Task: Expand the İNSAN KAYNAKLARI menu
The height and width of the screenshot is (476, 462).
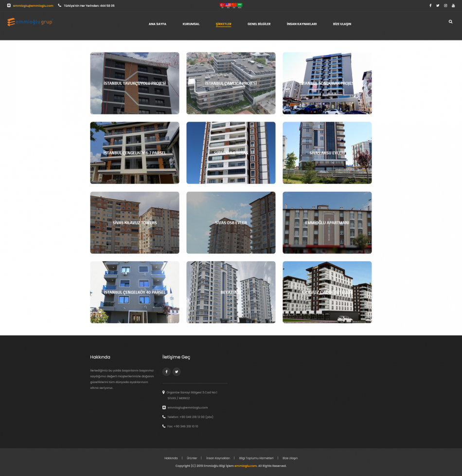Action: [x=302, y=24]
